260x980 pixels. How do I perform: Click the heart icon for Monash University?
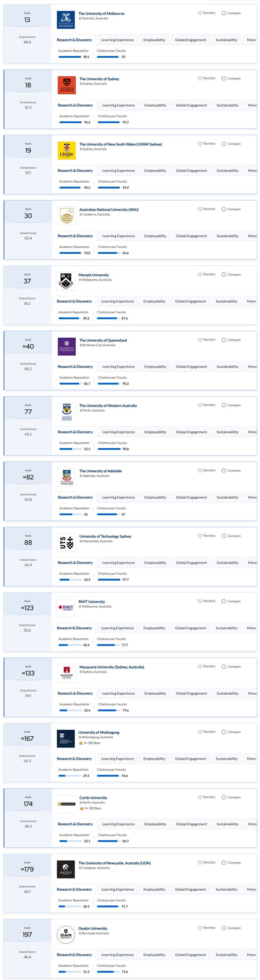(200, 274)
